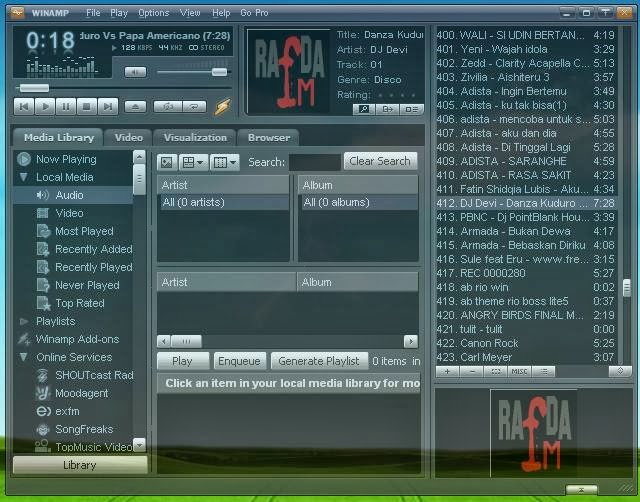Select playlist track 423 Carl Meyer

pyautogui.click(x=526, y=357)
